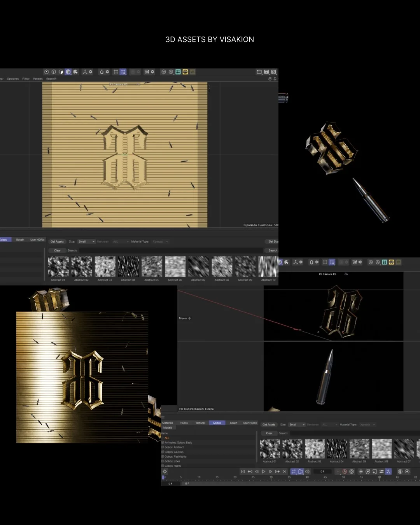420x525 pixels.
Task: Switch to the Textures tab
Action: 200,423
